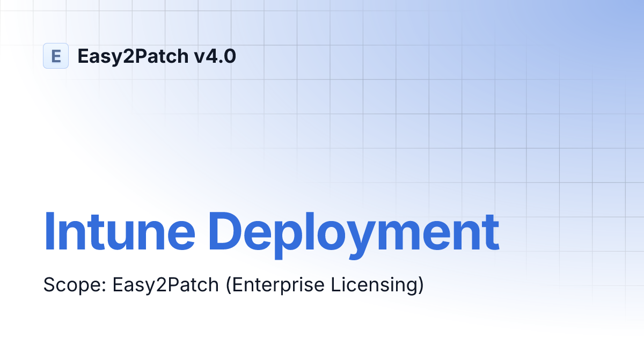644x338 pixels.
Task: Click the E icon beside the product name
Action: coord(56,56)
